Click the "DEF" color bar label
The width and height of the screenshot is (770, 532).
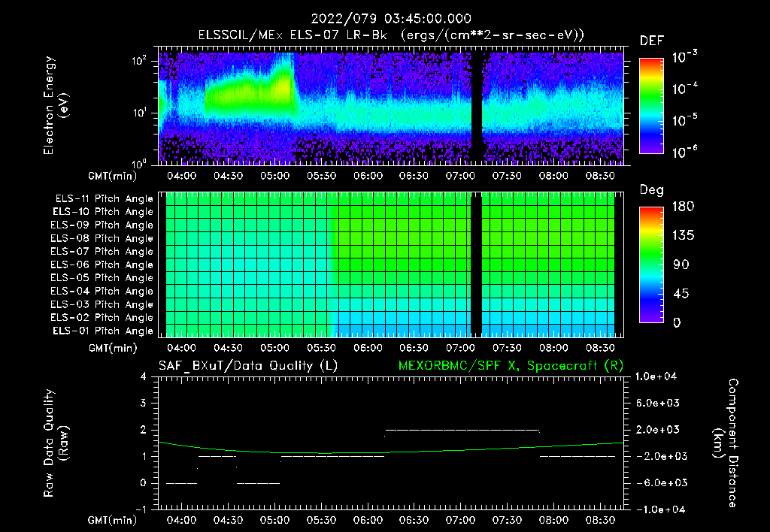point(652,41)
